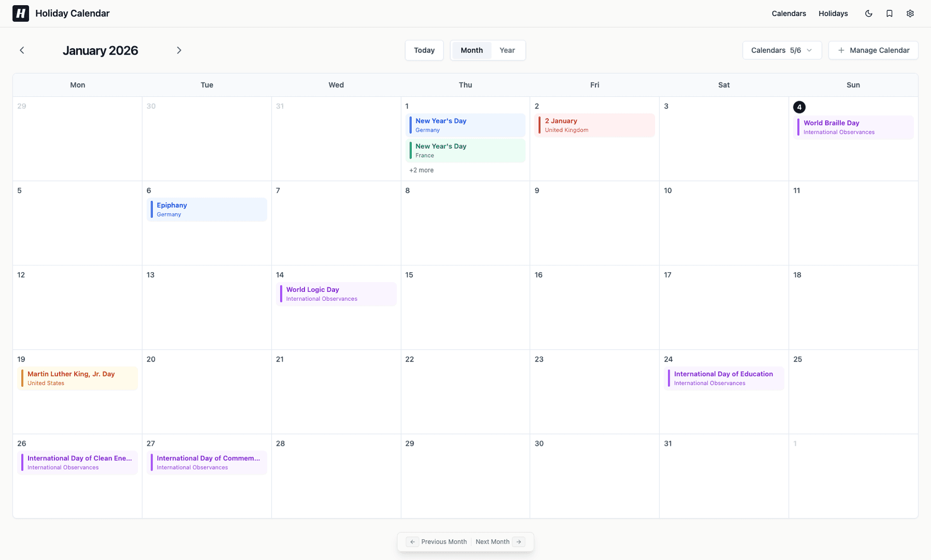Open settings with the gear icon
931x560 pixels.
(910, 13)
